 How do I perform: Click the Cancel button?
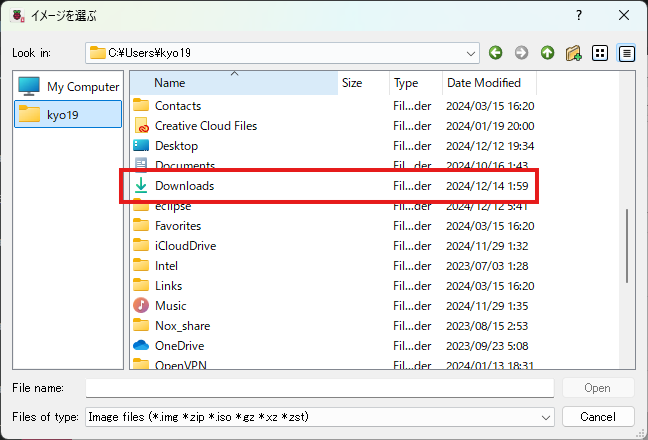pos(598,417)
